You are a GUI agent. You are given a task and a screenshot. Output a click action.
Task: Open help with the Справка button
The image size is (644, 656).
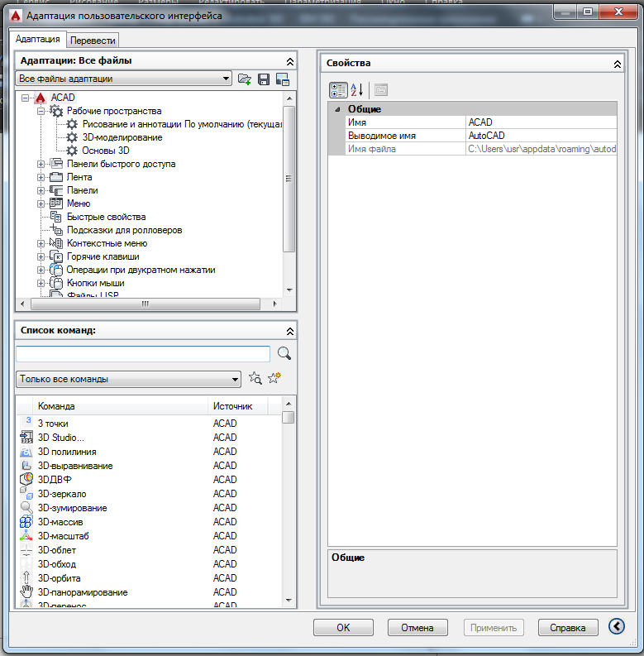tap(568, 628)
